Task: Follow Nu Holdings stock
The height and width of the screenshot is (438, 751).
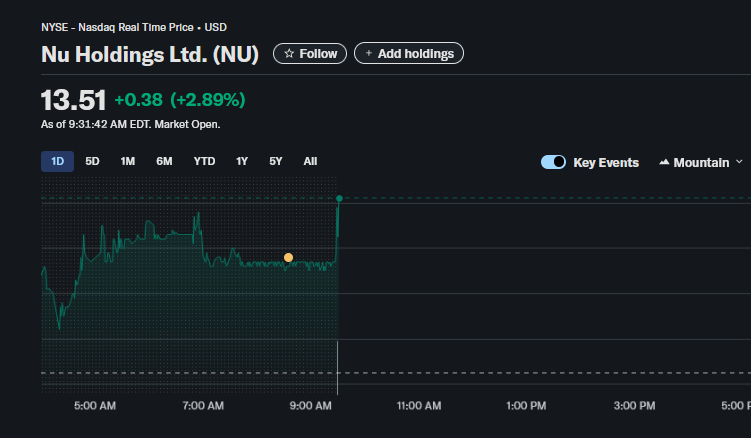Action: pos(310,53)
